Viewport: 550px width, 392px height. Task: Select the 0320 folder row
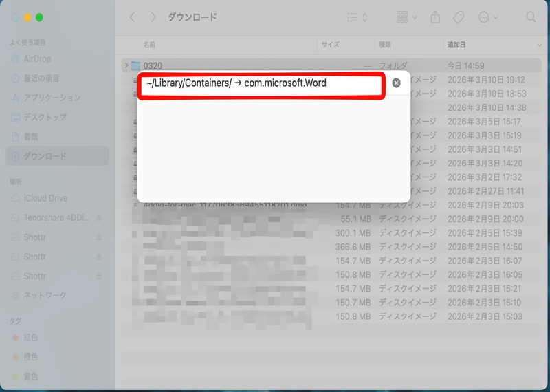click(331, 65)
